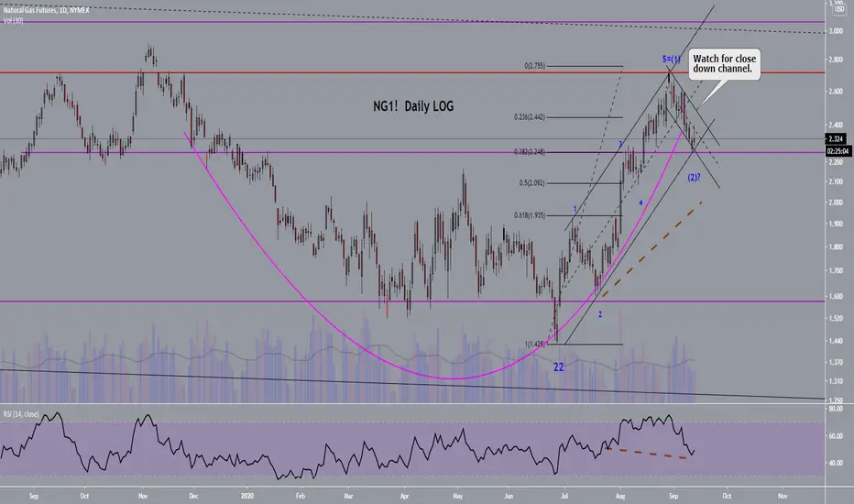Click the May label on time axis

click(x=457, y=496)
